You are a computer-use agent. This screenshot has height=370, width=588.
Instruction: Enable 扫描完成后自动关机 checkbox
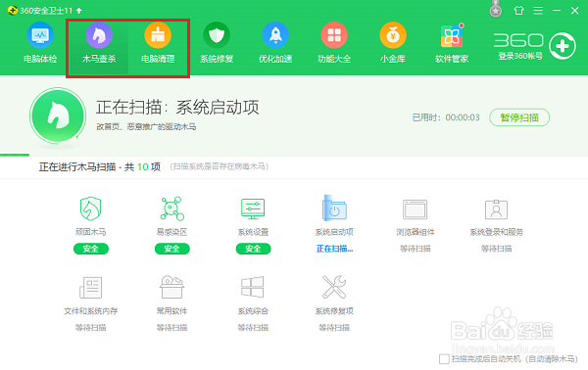[444, 359]
